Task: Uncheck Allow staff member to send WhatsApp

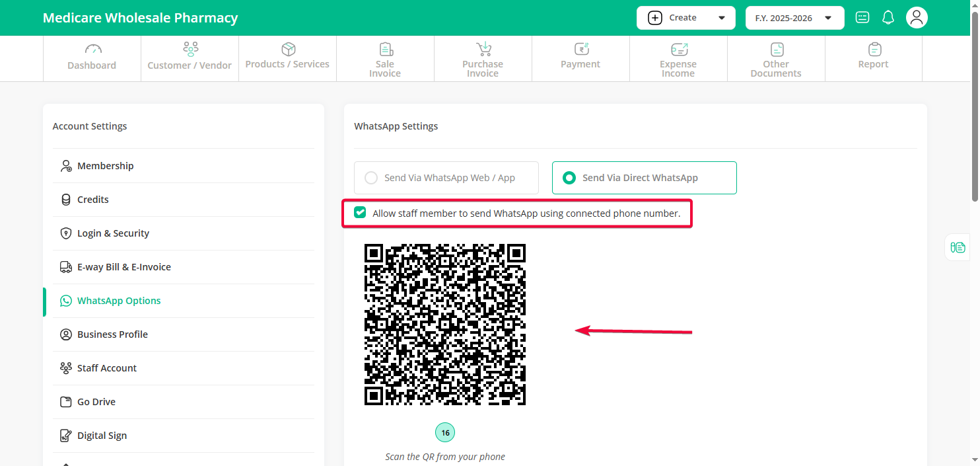Action: [x=360, y=213]
